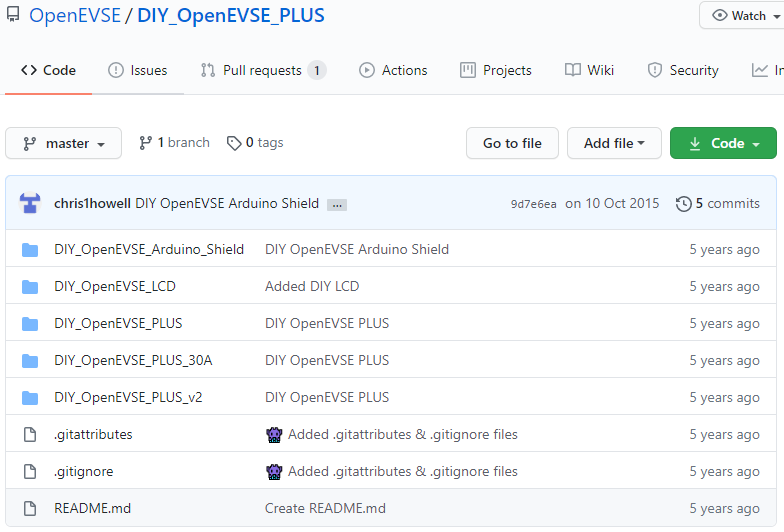Switch to the Wiki tab
This screenshot has height=532, width=784.
(x=589, y=70)
